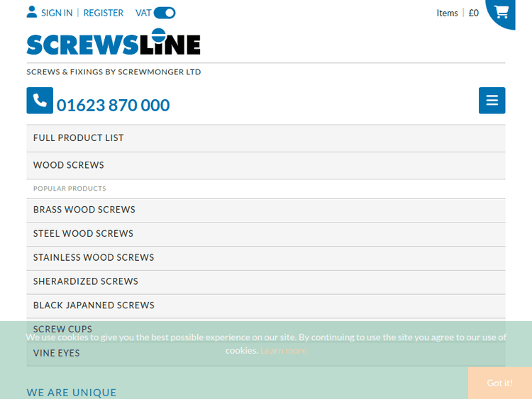
Task: Click the user account icon
Action: pos(31,12)
